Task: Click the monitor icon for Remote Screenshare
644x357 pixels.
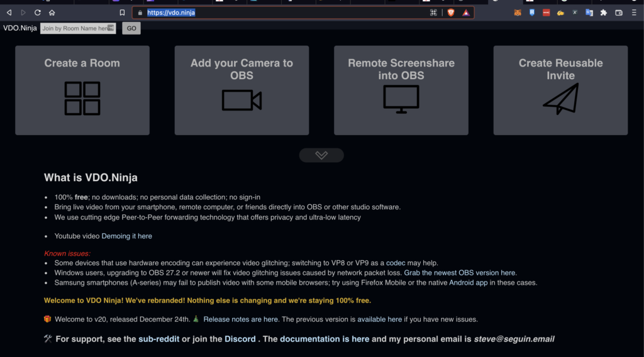Action: (x=401, y=99)
